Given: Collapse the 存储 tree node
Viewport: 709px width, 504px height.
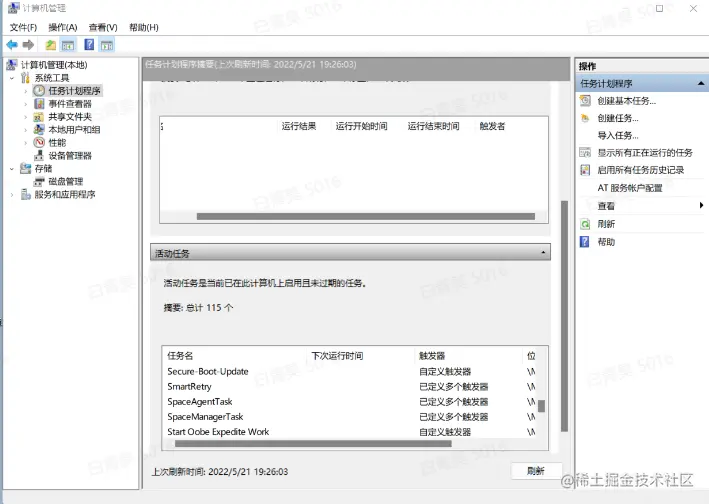Looking at the screenshot, I should point(12,169).
